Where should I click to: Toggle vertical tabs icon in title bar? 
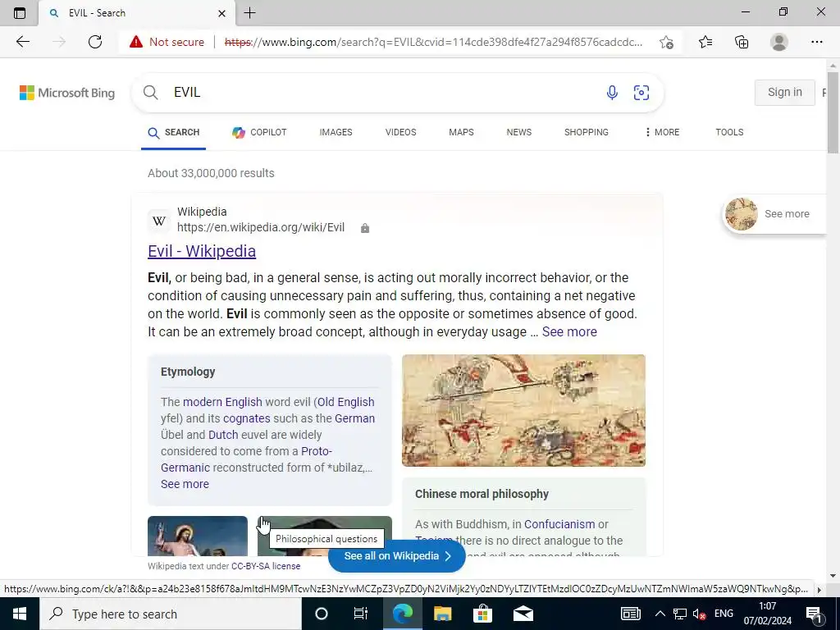pyautogui.click(x=20, y=13)
